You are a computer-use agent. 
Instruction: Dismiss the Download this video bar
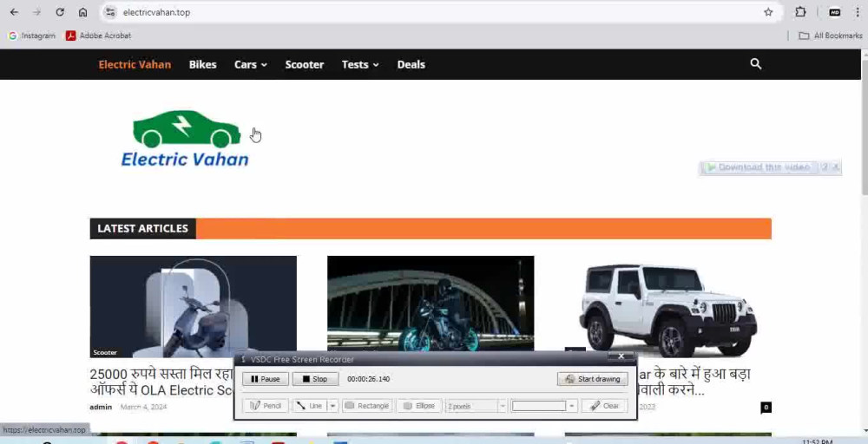point(836,167)
